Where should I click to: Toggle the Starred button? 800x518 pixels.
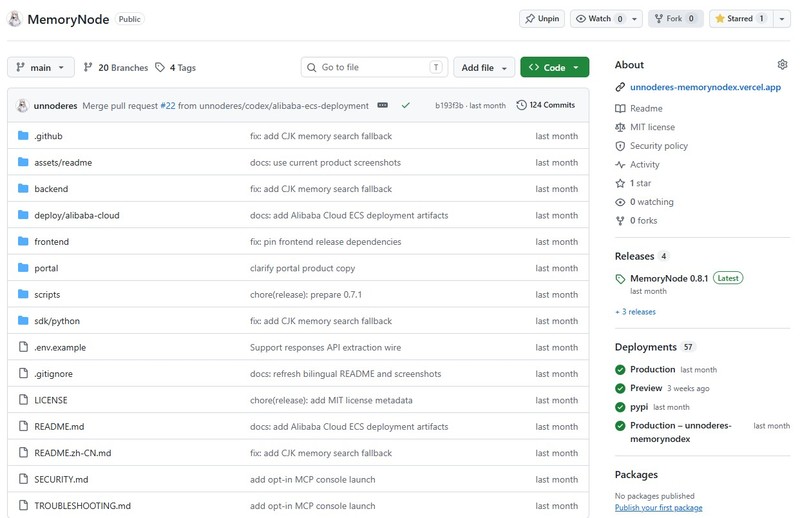click(x=741, y=19)
